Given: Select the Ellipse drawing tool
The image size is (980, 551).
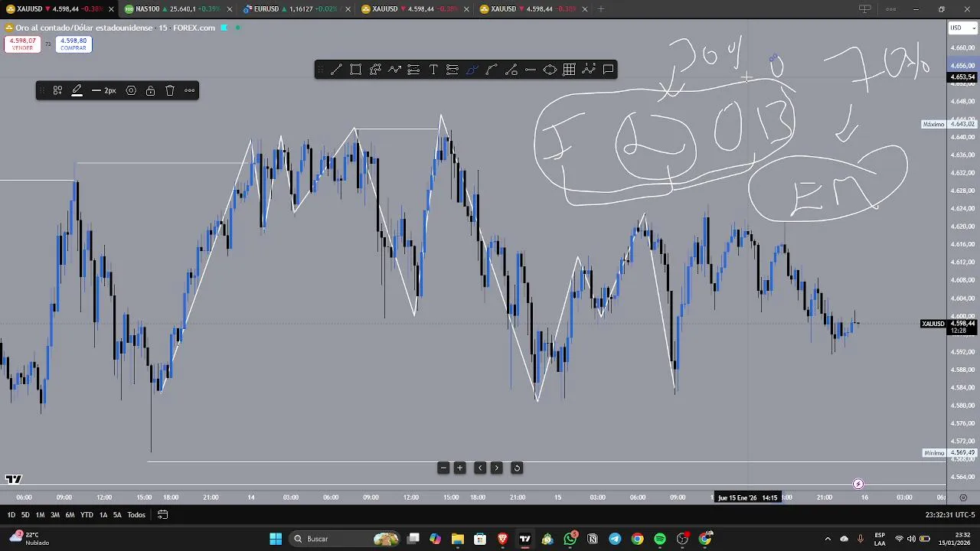Looking at the screenshot, I should pyautogui.click(x=550, y=70).
